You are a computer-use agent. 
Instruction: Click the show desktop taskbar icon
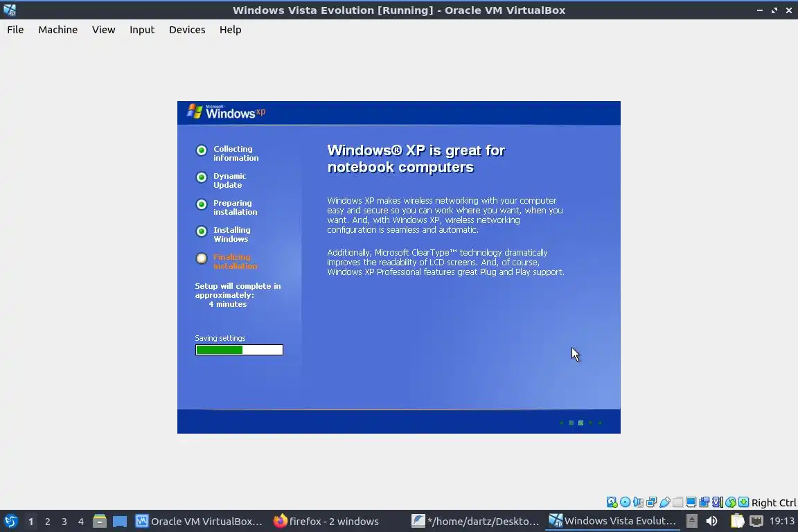[120, 522]
